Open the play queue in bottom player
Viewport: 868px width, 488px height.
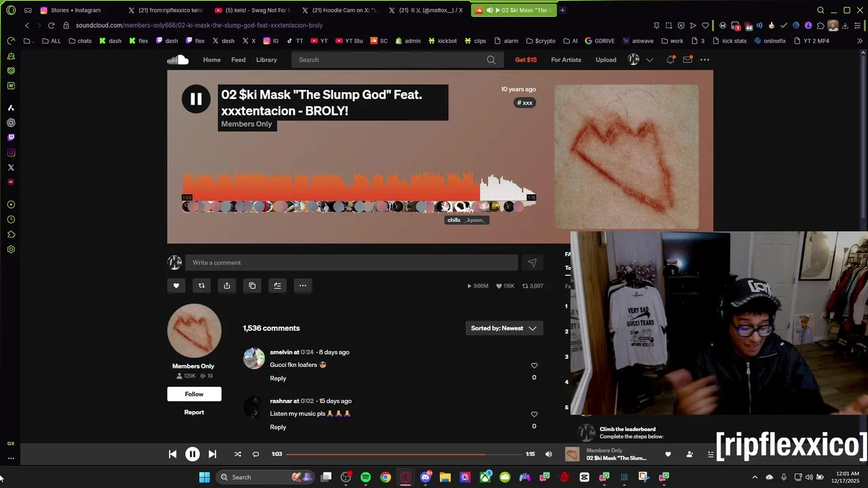coord(711,454)
